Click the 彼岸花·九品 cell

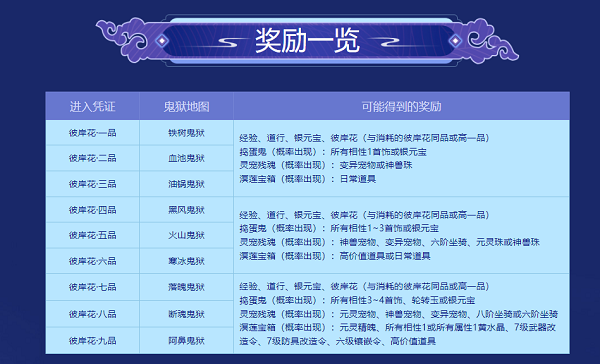coord(92,341)
